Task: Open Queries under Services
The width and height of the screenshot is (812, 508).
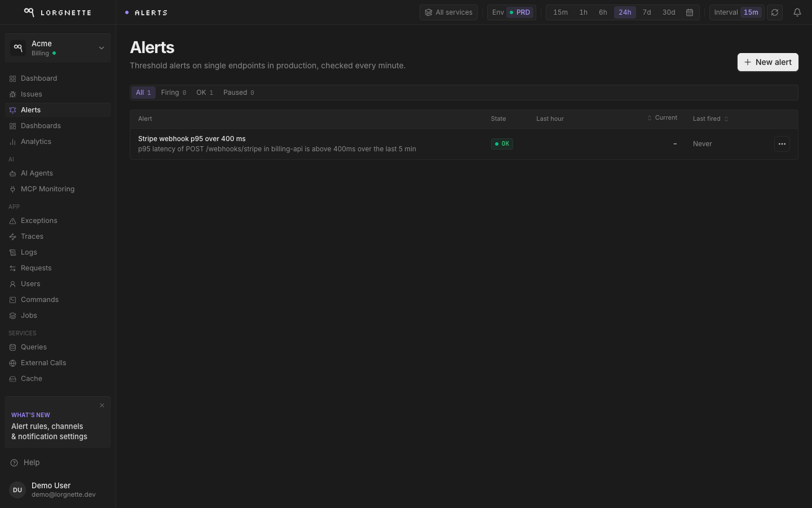Action: click(x=58, y=347)
